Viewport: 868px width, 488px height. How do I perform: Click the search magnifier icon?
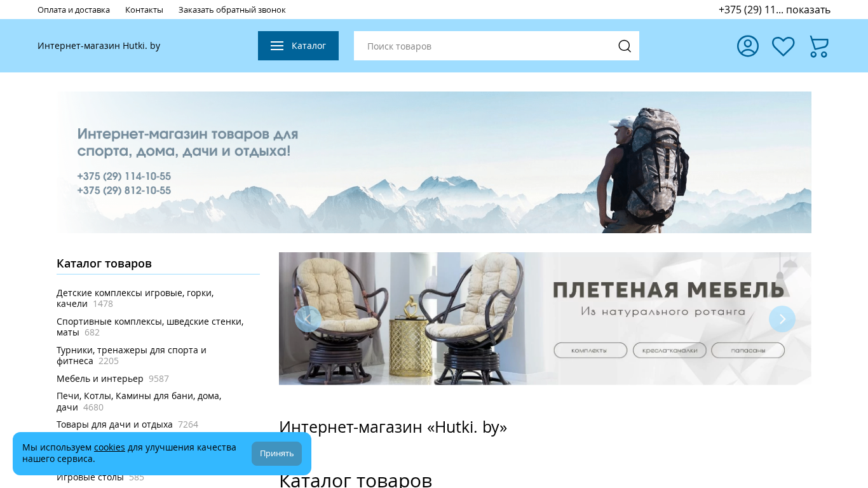[x=625, y=46]
